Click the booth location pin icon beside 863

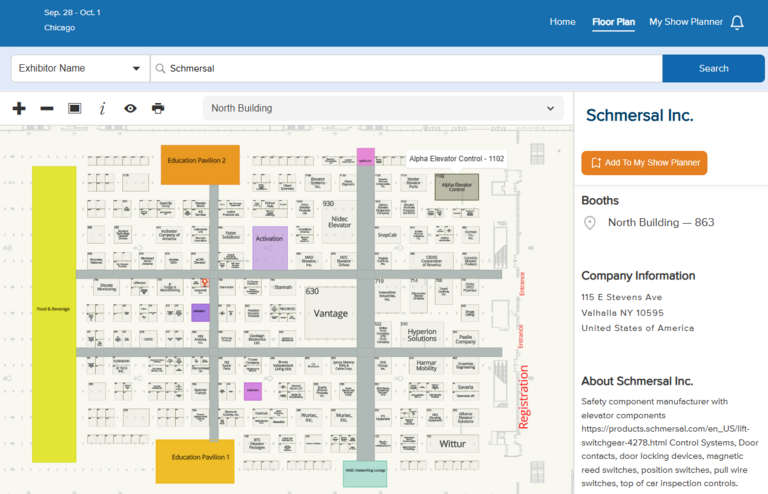[590, 223]
